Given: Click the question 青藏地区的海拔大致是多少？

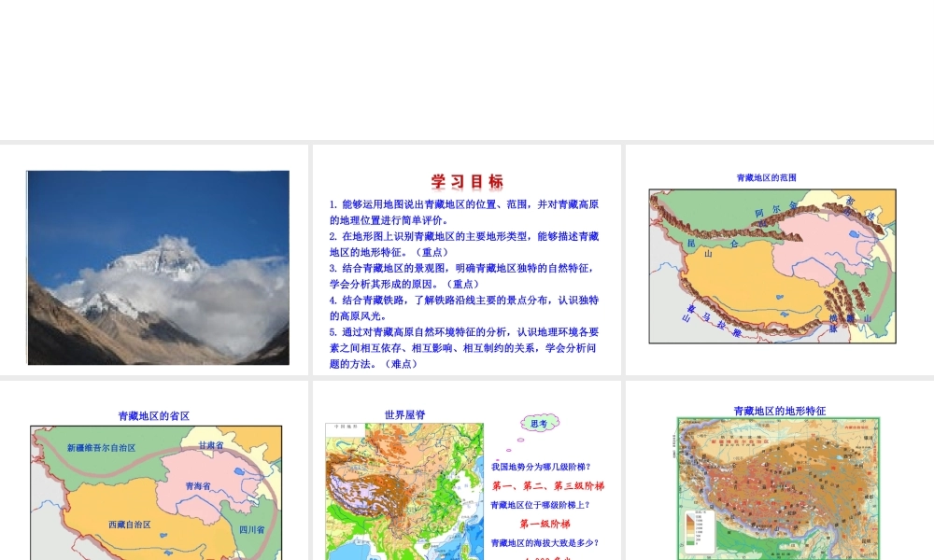Looking at the screenshot, I should point(545,543).
